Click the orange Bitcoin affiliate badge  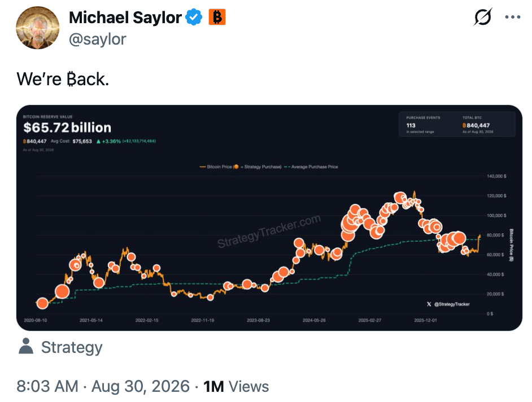tap(217, 18)
